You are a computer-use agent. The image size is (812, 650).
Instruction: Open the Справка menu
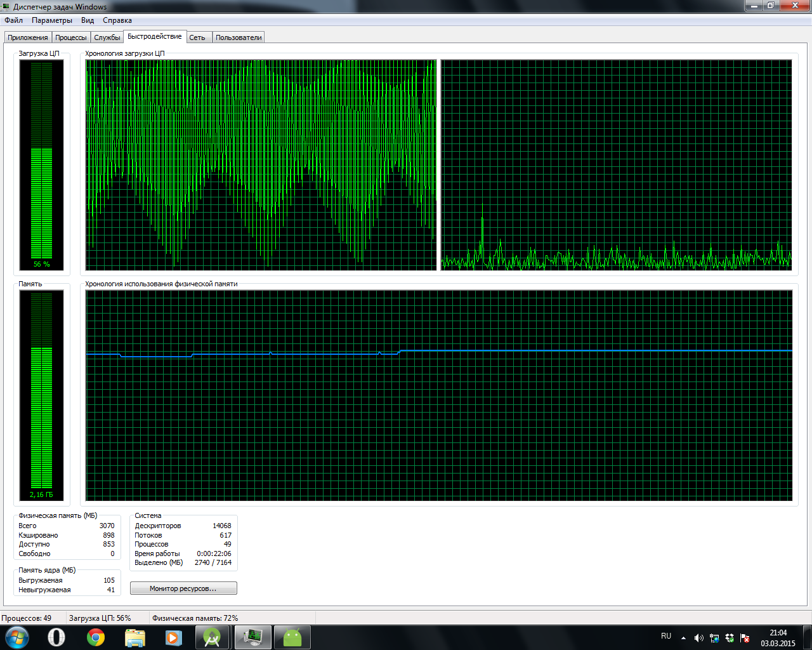[x=117, y=20]
